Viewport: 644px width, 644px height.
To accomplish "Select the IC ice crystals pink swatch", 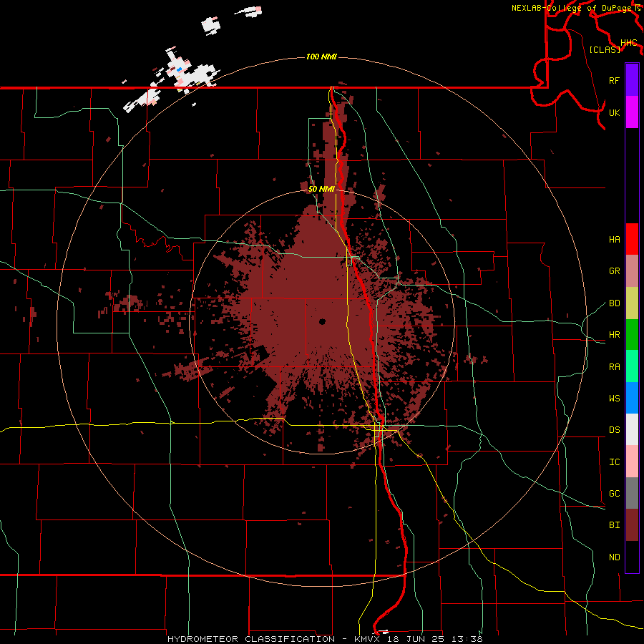I will pyautogui.click(x=632, y=462).
